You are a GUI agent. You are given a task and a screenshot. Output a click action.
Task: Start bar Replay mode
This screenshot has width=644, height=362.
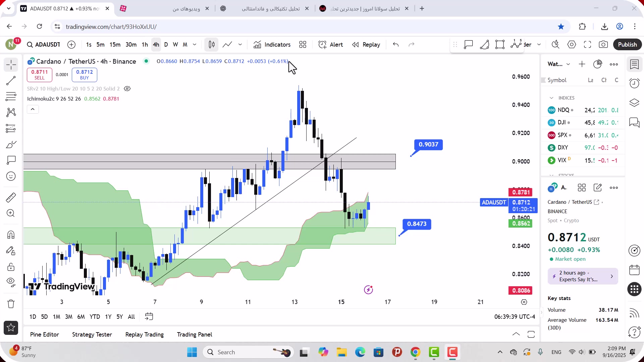coord(366,45)
